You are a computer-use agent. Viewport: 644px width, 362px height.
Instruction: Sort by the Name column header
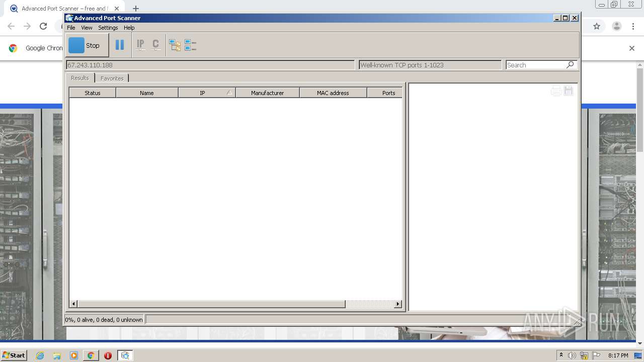[147, 93]
